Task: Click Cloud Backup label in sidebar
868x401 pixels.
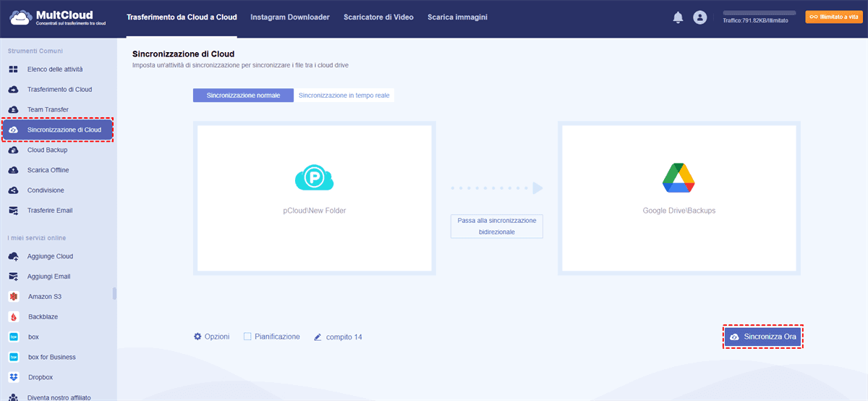Action: tap(47, 151)
